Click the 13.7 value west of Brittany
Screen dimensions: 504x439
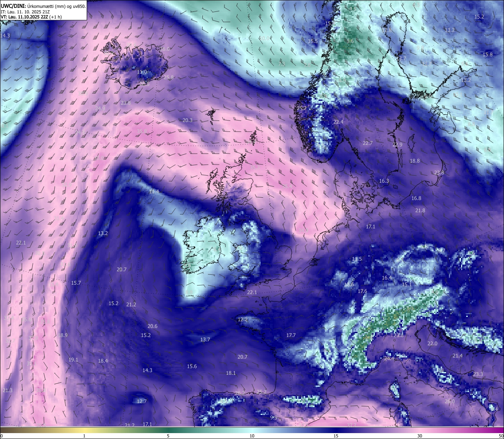[205, 340]
